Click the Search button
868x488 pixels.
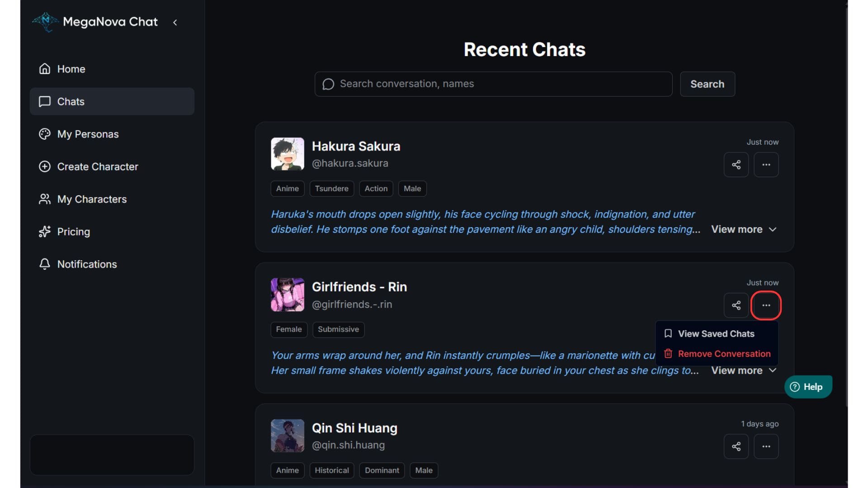(x=707, y=84)
